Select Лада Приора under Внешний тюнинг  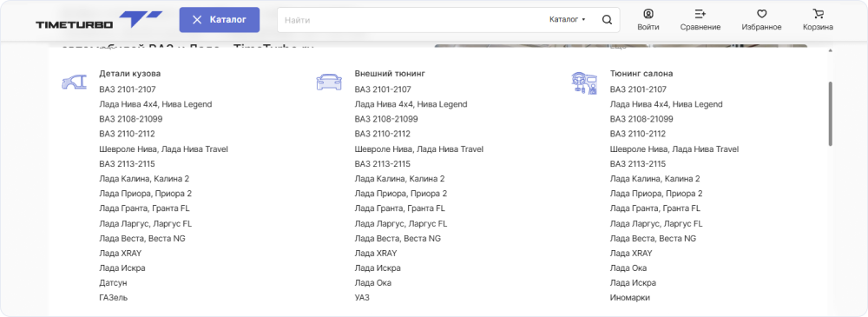pyautogui.click(x=401, y=194)
